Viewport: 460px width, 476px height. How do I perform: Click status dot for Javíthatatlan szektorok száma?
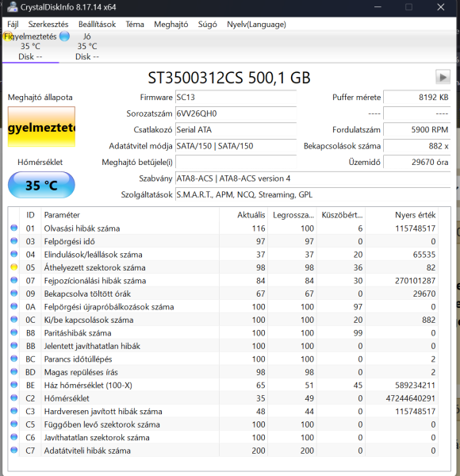pyautogui.click(x=13, y=437)
